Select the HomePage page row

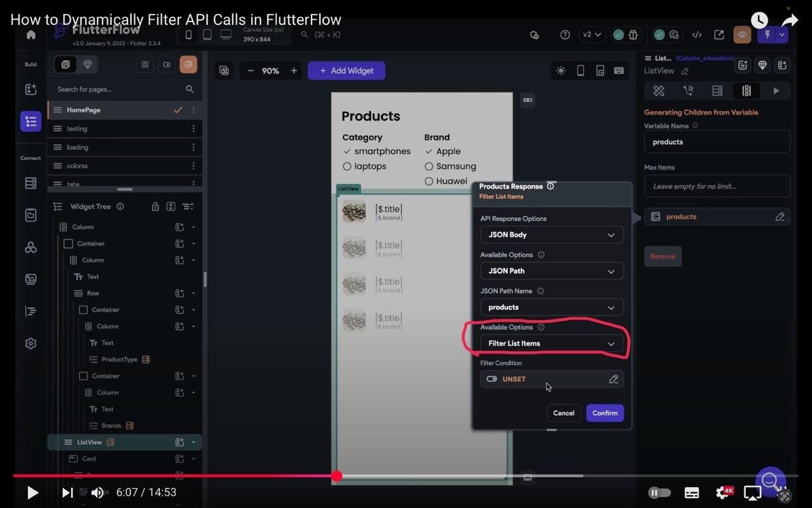point(125,110)
